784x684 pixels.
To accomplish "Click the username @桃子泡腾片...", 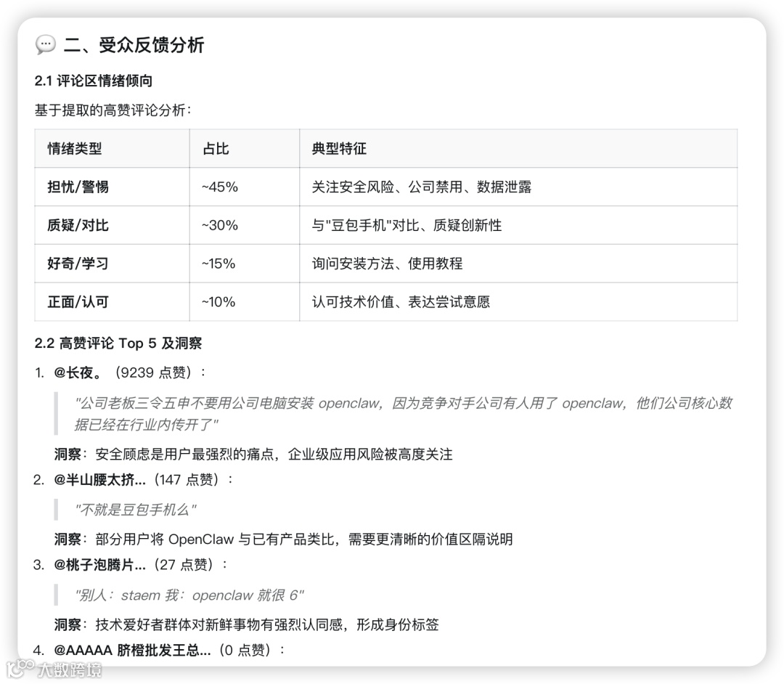I will [100, 565].
